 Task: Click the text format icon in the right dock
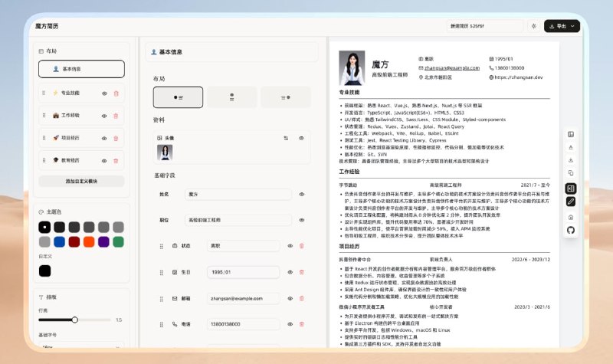point(571,147)
